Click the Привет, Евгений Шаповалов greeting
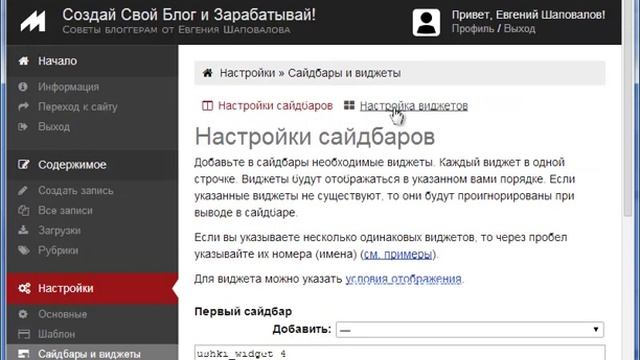Screen dimensions: 640x360 pos(528,15)
